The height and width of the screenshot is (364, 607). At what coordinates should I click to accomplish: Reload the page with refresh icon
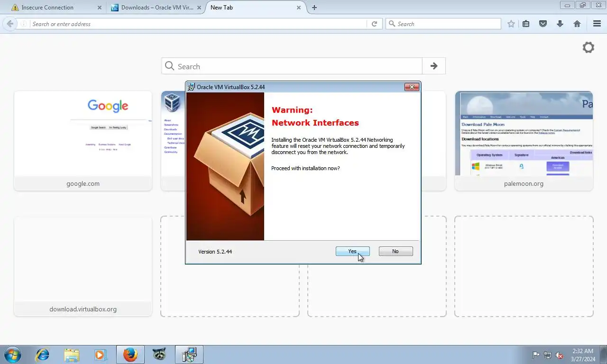(x=374, y=24)
